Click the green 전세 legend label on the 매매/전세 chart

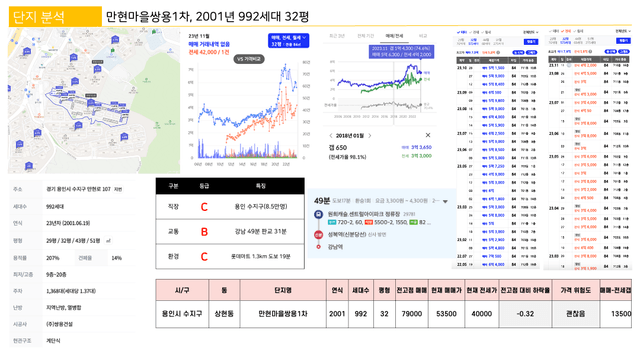427,79
